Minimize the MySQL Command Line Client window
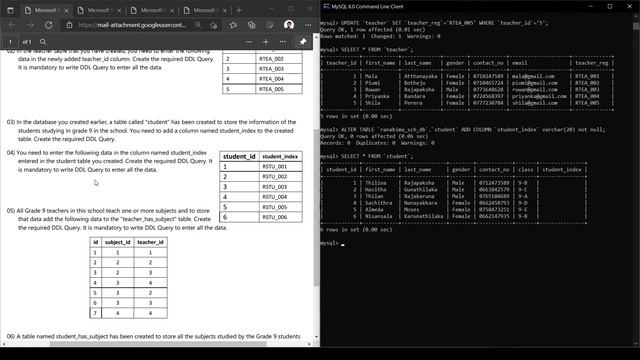This screenshot has width=640, height=360. tap(591, 6)
